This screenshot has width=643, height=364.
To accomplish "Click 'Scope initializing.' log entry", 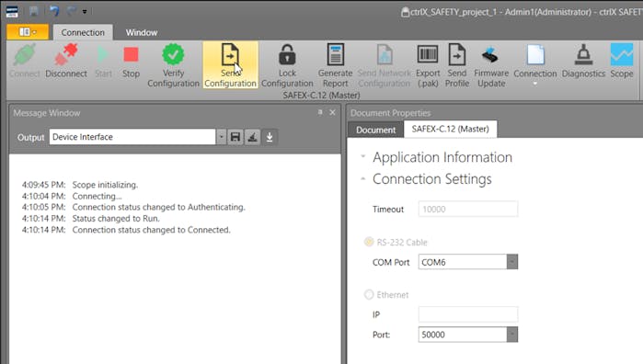I will pos(105,185).
